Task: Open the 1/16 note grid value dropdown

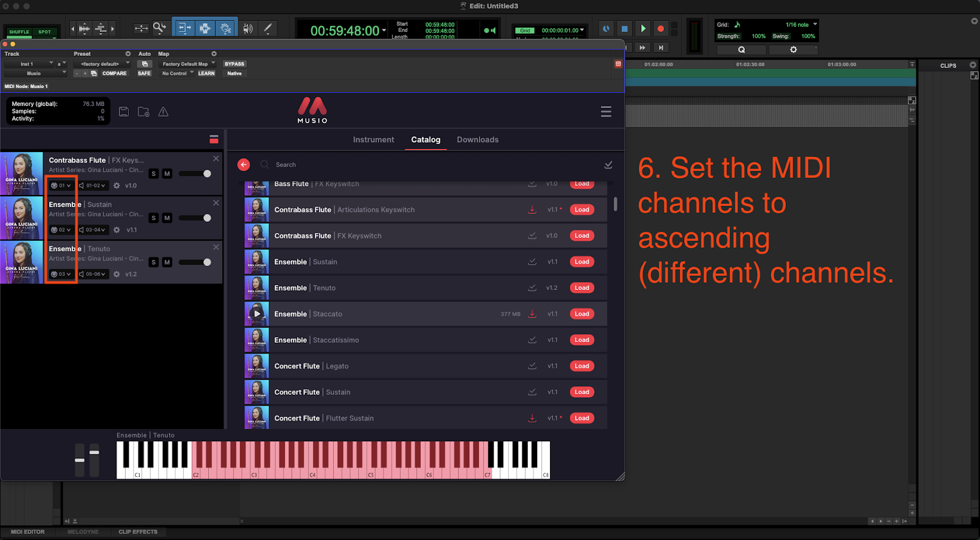Action: [801, 25]
